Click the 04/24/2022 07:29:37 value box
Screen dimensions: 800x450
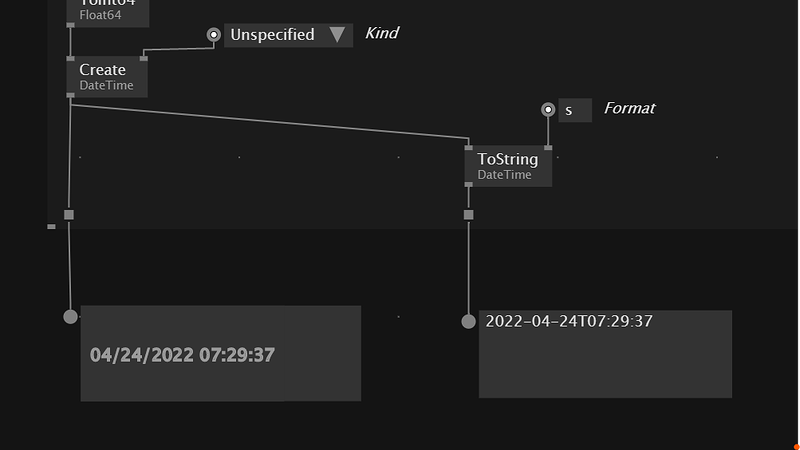(220, 354)
